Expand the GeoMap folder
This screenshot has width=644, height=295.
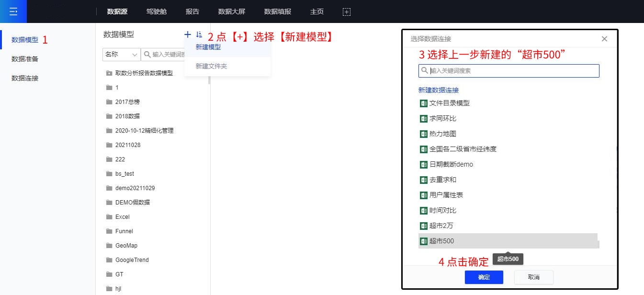click(126, 246)
